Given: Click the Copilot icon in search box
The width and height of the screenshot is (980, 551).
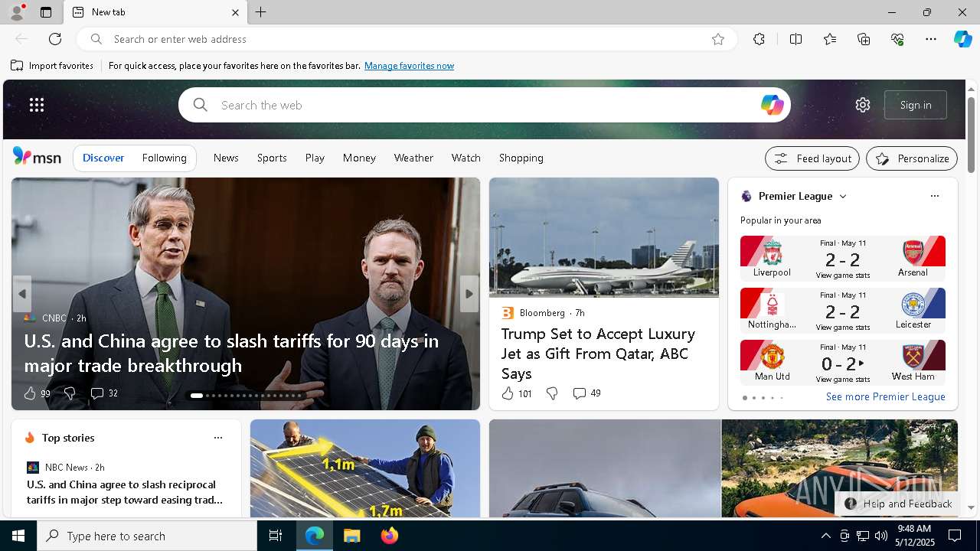Looking at the screenshot, I should 772,105.
